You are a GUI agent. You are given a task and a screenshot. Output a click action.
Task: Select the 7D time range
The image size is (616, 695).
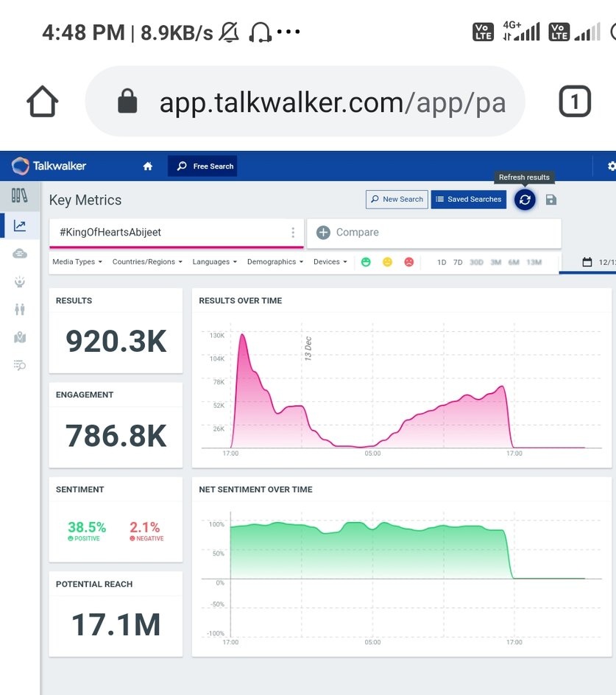pos(458,262)
